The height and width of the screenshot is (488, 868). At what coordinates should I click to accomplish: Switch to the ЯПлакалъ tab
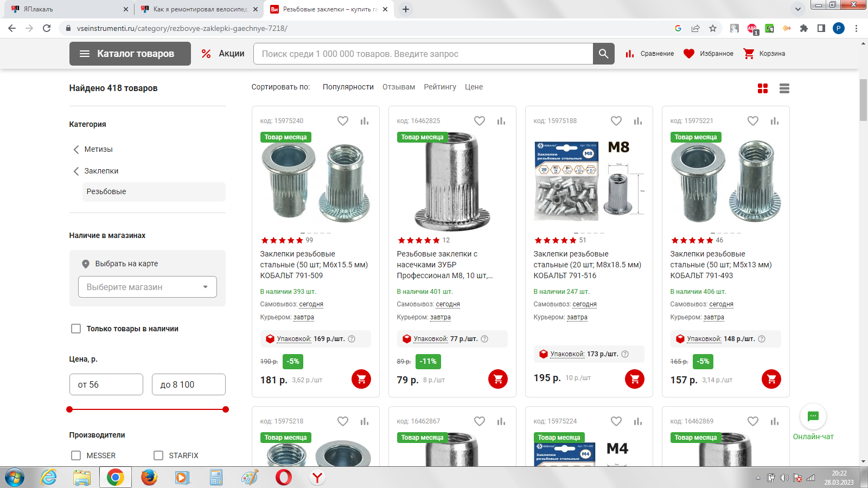68,9
